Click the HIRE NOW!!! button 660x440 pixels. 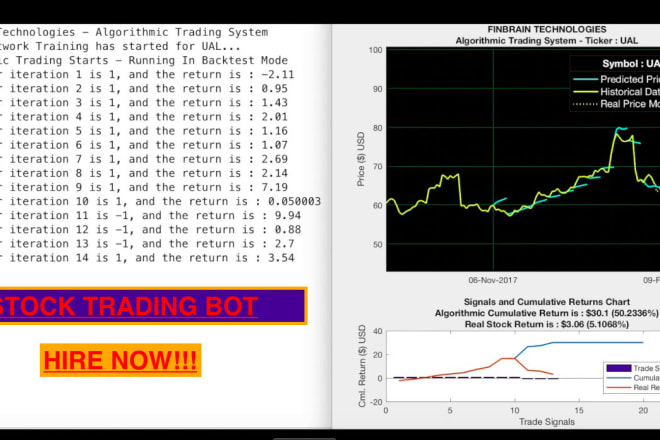tap(120, 360)
